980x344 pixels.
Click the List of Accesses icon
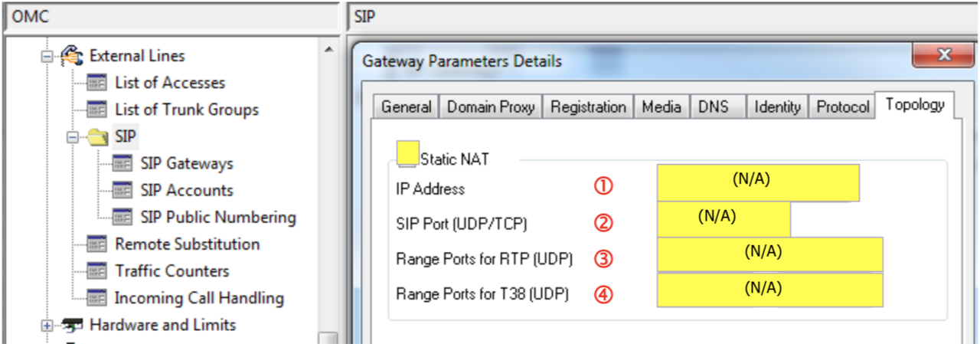coord(96,83)
